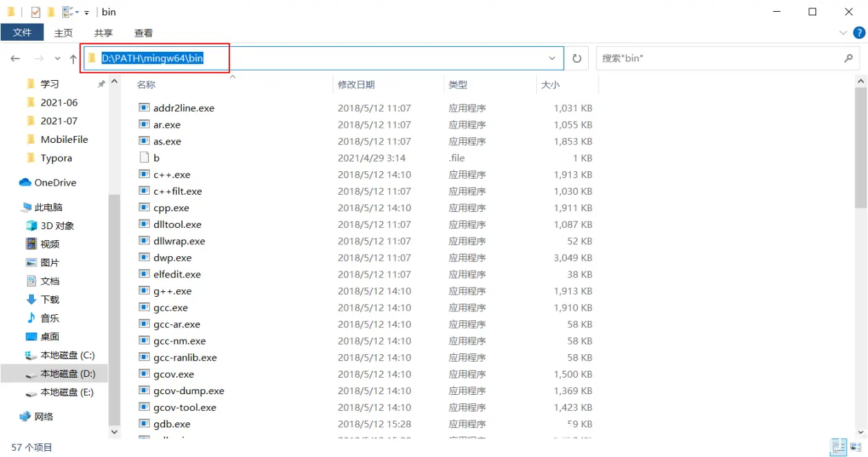This screenshot has height=457, width=868.
Task: Sort by 类型 column header
Action: pos(457,84)
